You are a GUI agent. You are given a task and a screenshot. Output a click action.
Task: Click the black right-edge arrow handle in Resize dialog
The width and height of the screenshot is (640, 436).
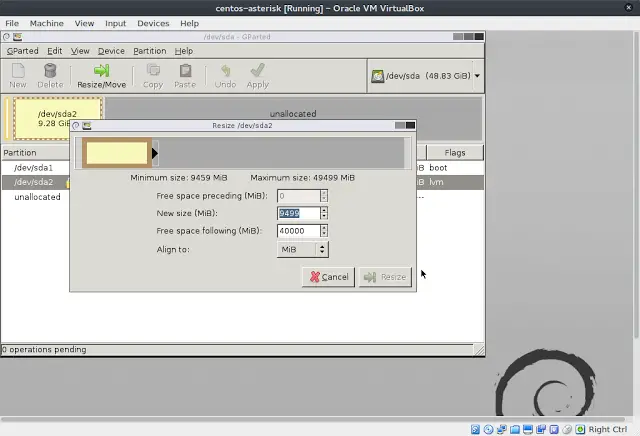(155, 153)
